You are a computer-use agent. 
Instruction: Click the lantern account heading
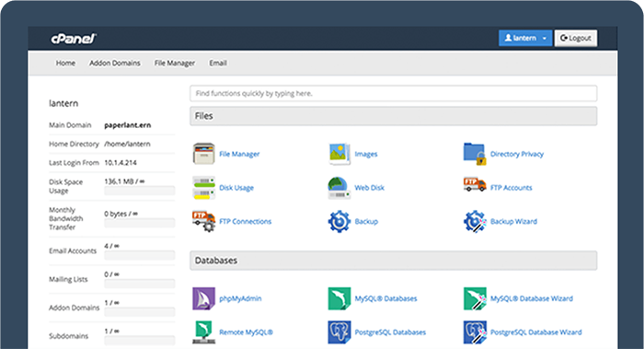[x=63, y=103]
